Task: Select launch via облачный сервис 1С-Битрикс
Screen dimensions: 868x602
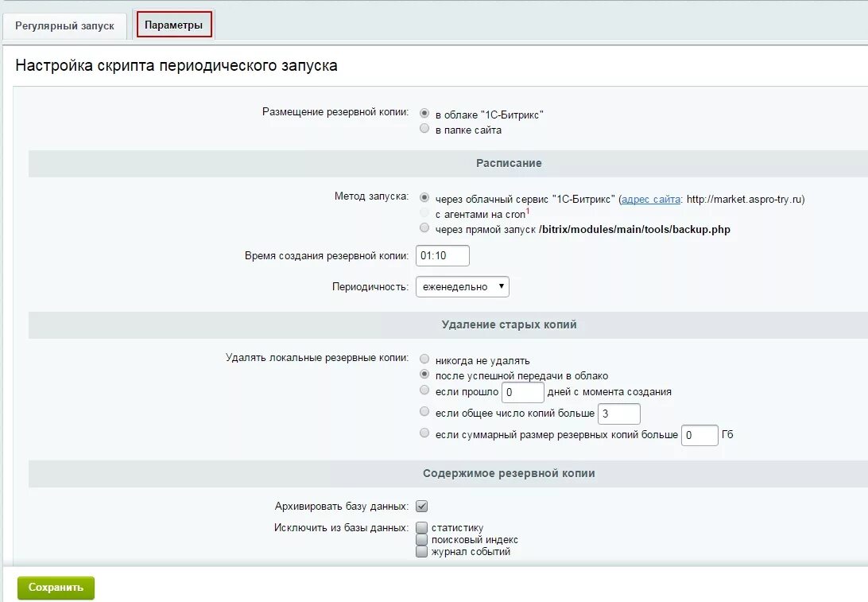Action: [424, 198]
